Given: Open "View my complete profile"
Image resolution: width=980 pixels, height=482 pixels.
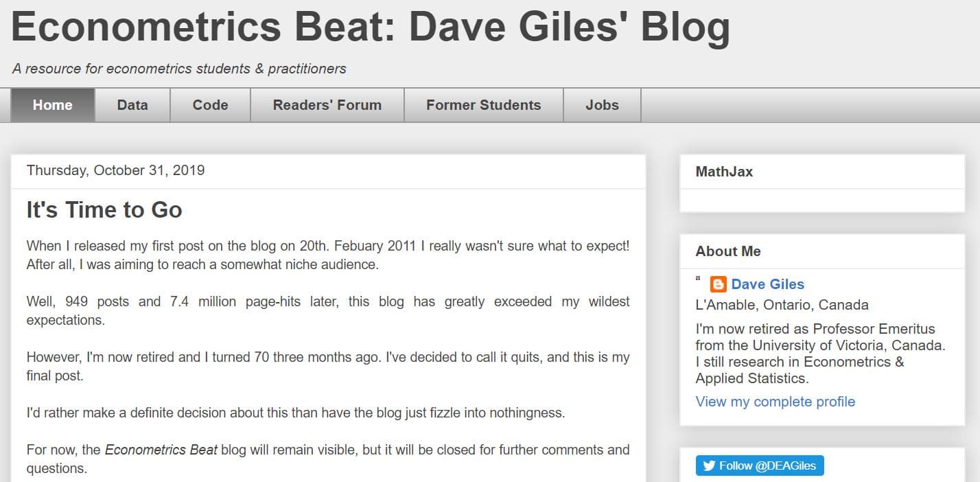Looking at the screenshot, I should 775,402.
